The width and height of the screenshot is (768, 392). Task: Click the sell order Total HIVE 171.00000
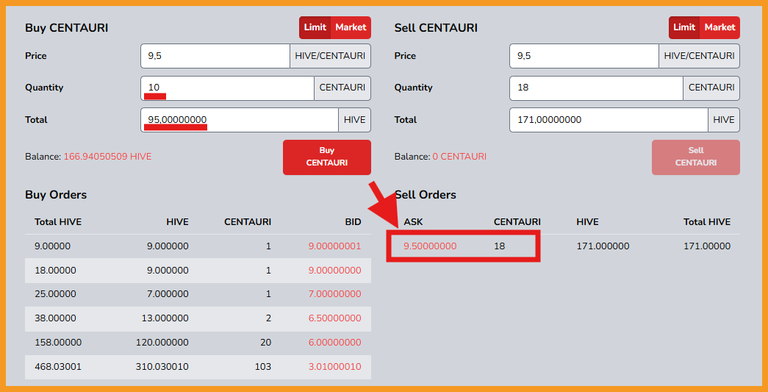point(707,246)
